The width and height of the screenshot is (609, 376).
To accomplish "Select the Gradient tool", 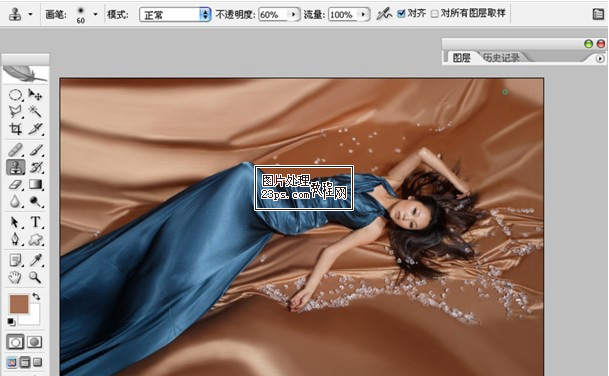I will (x=35, y=184).
